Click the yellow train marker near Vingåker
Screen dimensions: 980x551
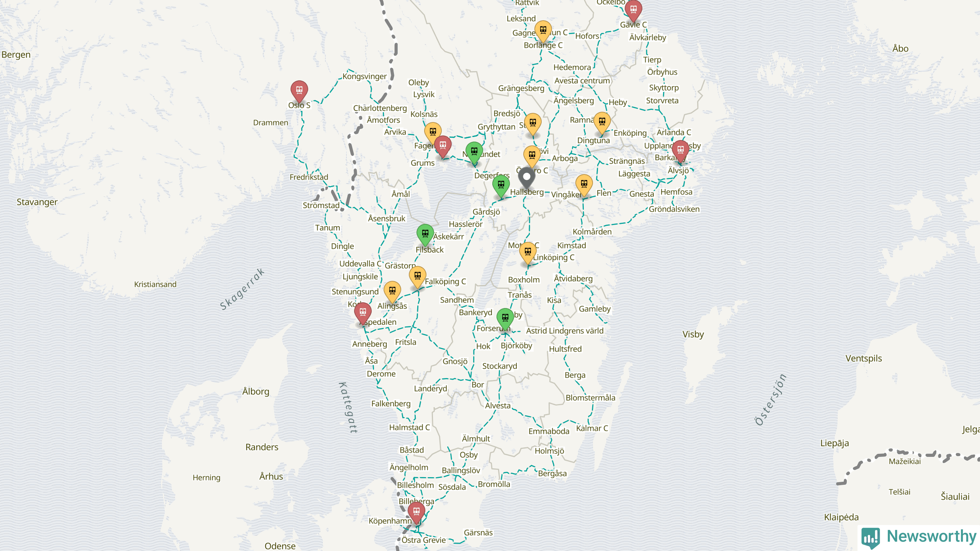click(x=584, y=184)
